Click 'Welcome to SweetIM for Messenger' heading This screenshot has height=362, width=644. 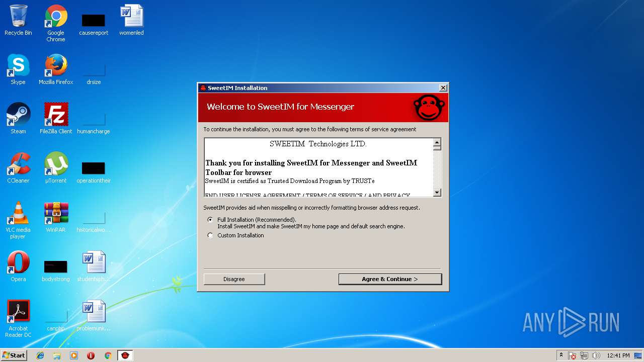(x=280, y=107)
